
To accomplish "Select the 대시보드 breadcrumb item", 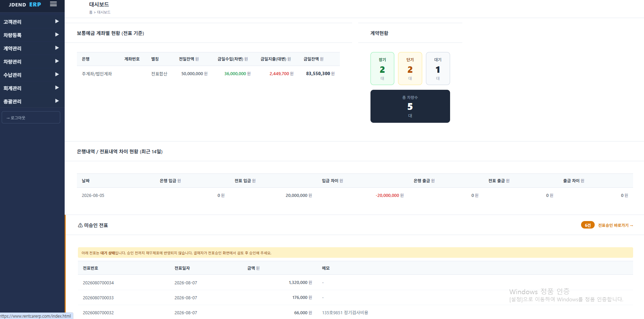I will tap(104, 12).
